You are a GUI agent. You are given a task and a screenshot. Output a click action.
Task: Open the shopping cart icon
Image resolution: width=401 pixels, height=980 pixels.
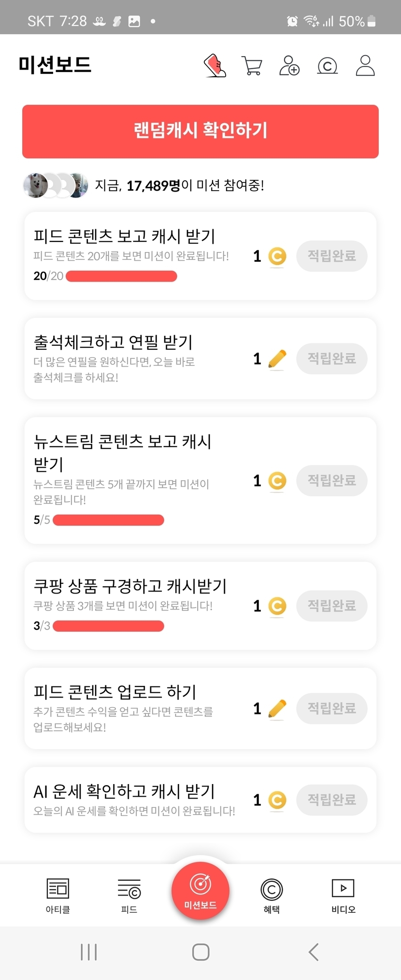point(252,66)
